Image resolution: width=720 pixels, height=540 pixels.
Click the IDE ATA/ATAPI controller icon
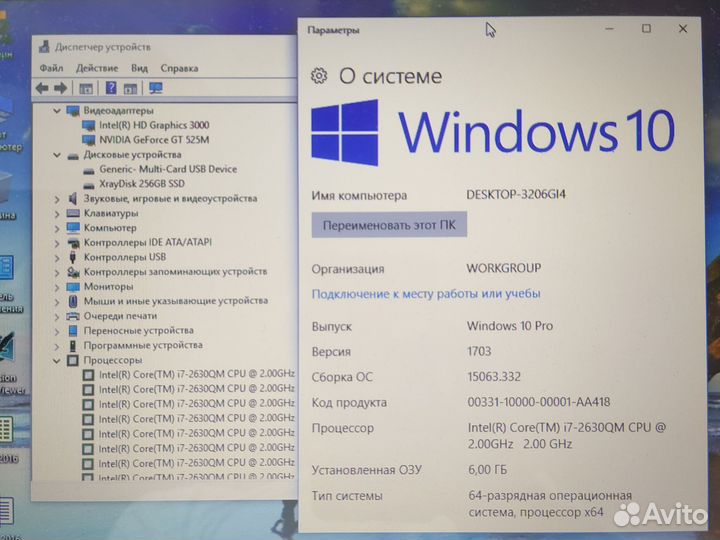(73, 242)
